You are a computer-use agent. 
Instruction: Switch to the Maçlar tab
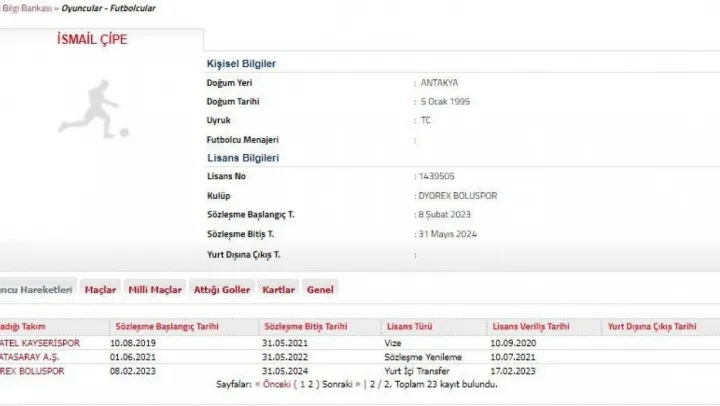[x=100, y=289]
